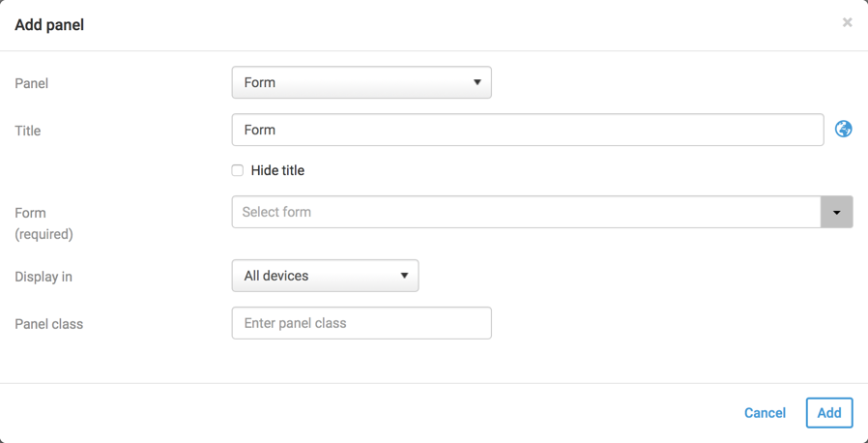Click the globe translation icon beside Title
This screenshot has width=868, height=443.
[x=844, y=130]
